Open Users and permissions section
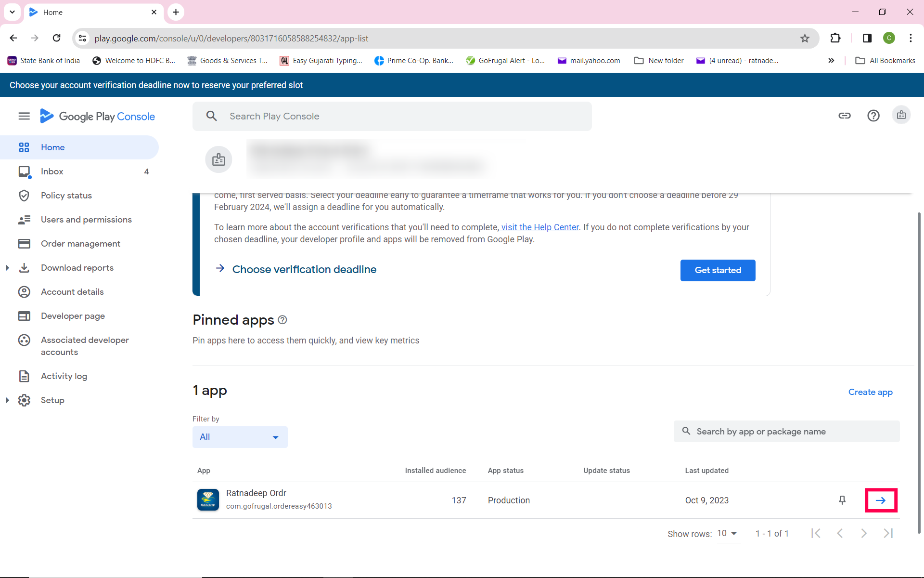The image size is (924, 578). 86,220
